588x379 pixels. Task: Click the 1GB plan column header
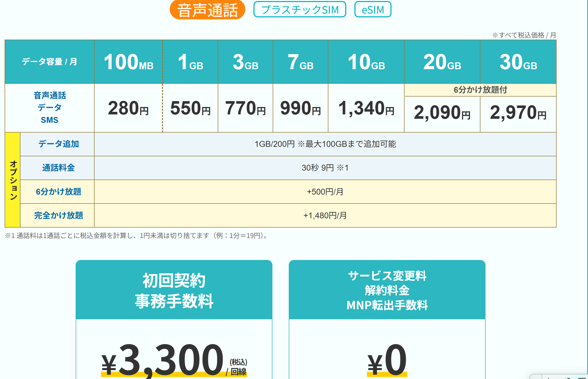(x=190, y=62)
